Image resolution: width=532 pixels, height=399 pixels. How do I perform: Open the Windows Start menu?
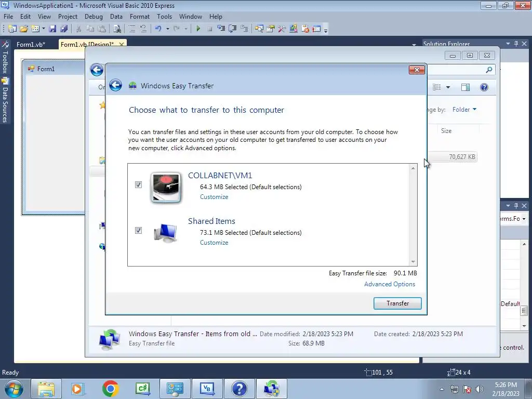pos(14,389)
